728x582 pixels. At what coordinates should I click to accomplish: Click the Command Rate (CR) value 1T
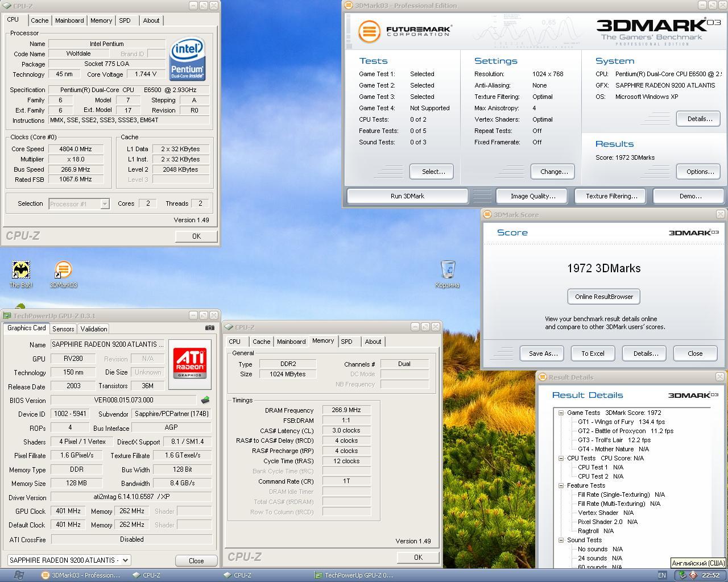click(x=346, y=481)
